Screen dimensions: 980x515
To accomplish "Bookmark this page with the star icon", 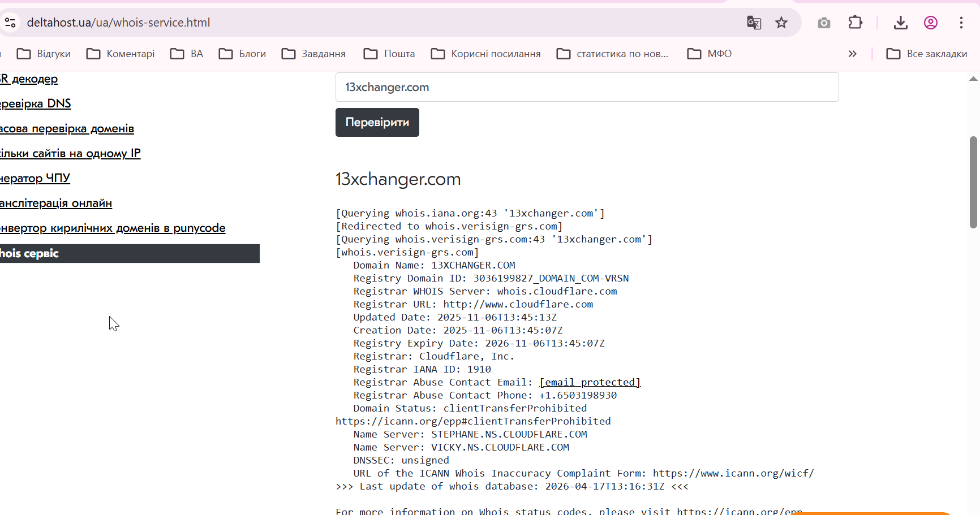I will [x=781, y=23].
